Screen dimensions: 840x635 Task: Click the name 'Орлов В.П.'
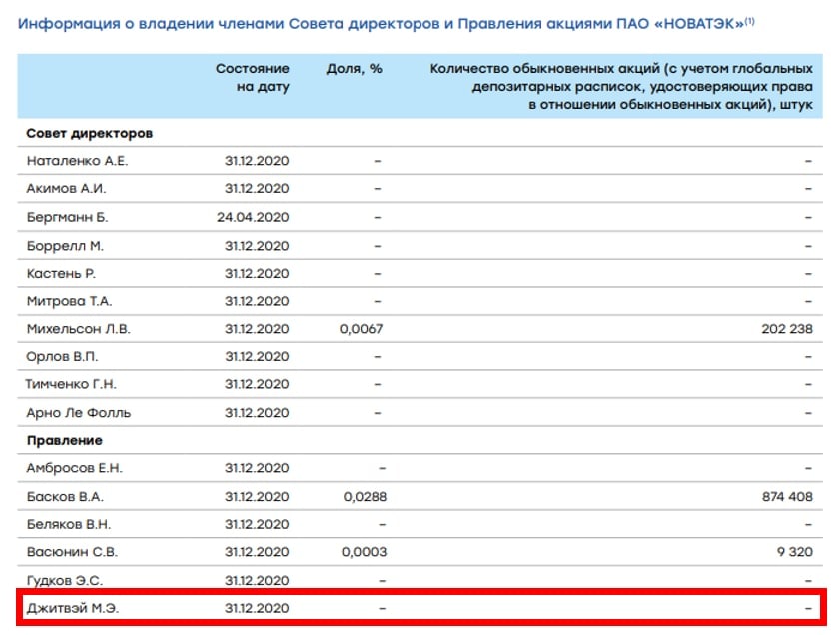coord(62,357)
